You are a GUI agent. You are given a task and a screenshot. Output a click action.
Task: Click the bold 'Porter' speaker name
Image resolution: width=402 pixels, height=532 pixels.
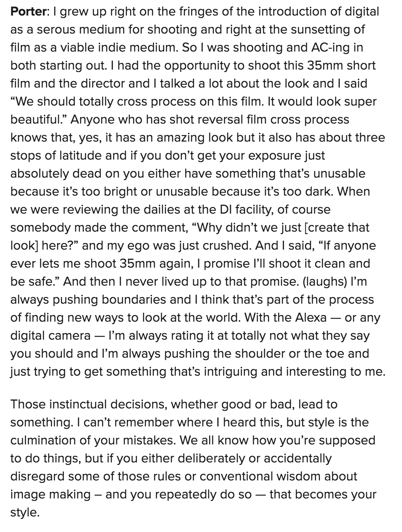(28, 11)
